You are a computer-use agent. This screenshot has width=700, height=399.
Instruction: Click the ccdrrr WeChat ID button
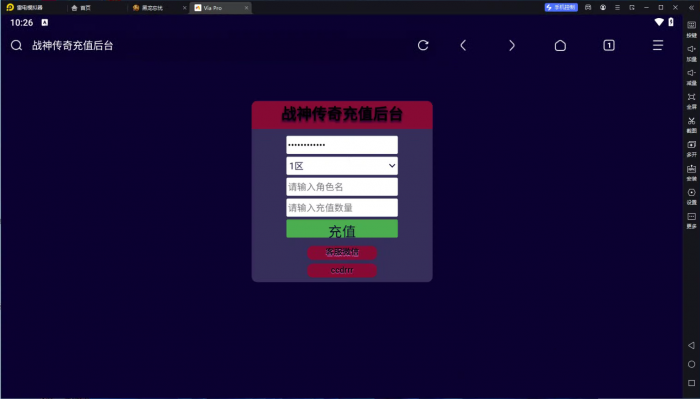[x=342, y=270]
